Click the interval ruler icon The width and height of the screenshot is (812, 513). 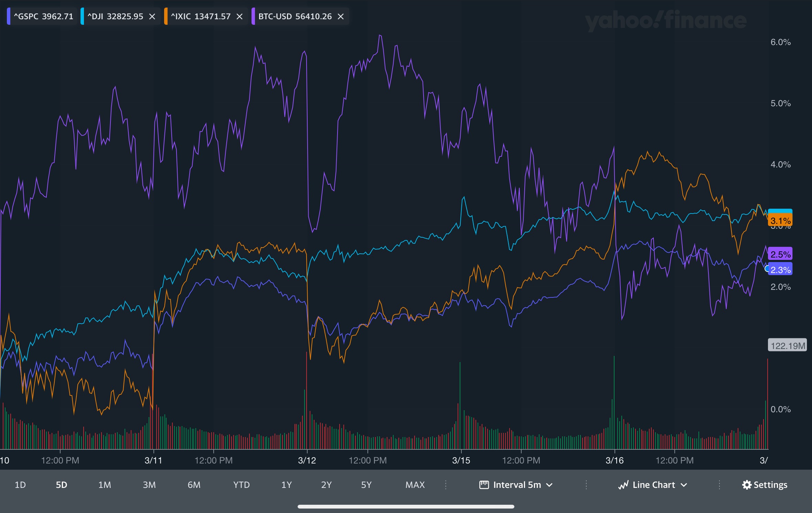click(x=484, y=485)
